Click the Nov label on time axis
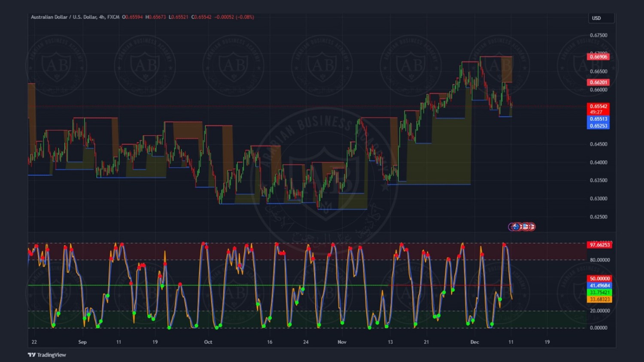Screen dimensions: 644x362 pos(342,342)
